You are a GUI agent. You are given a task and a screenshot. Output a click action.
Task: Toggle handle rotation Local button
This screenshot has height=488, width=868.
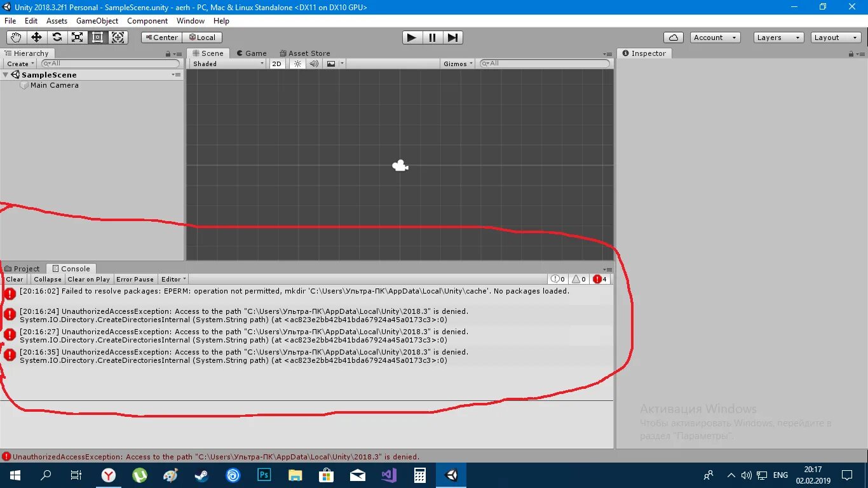(x=202, y=37)
